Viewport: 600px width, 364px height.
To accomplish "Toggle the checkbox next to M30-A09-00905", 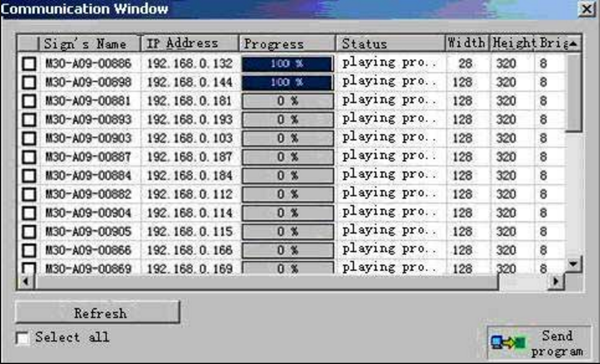I will [29, 232].
